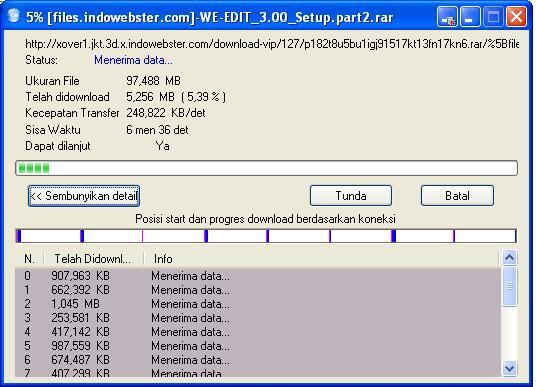Click the IDM globe icon in title bar
Image resolution: width=536 pixels, height=387 pixels.
[x=14, y=16]
